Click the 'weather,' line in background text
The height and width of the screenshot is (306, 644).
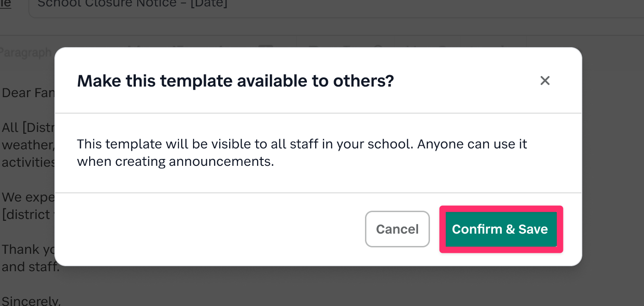[27, 145]
